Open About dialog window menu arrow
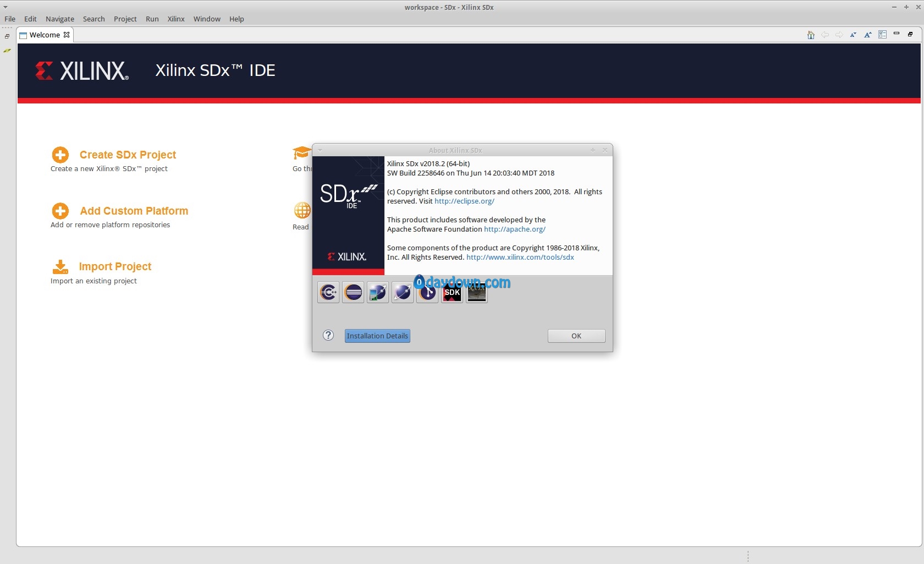The height and width of the screenshot is (564, 924). (x=320, y=150)
